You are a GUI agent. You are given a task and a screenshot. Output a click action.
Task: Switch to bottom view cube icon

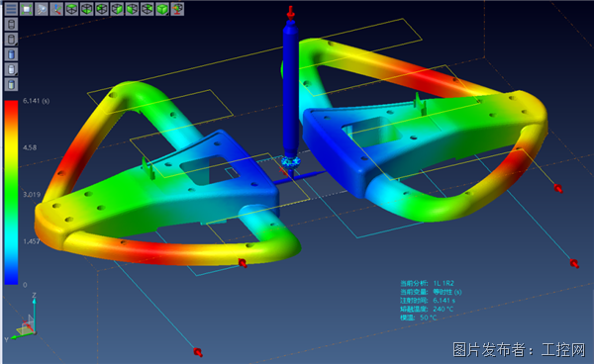[x=87, y=9]
